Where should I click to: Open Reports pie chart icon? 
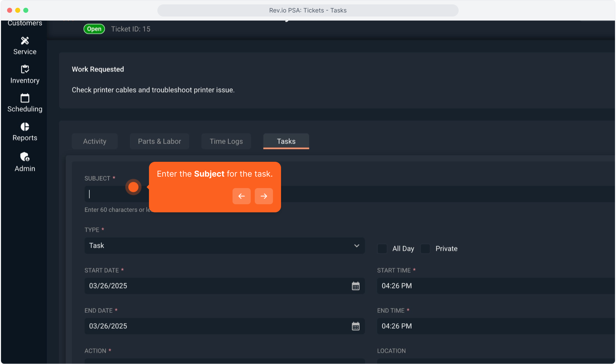(x=25, y=127)
